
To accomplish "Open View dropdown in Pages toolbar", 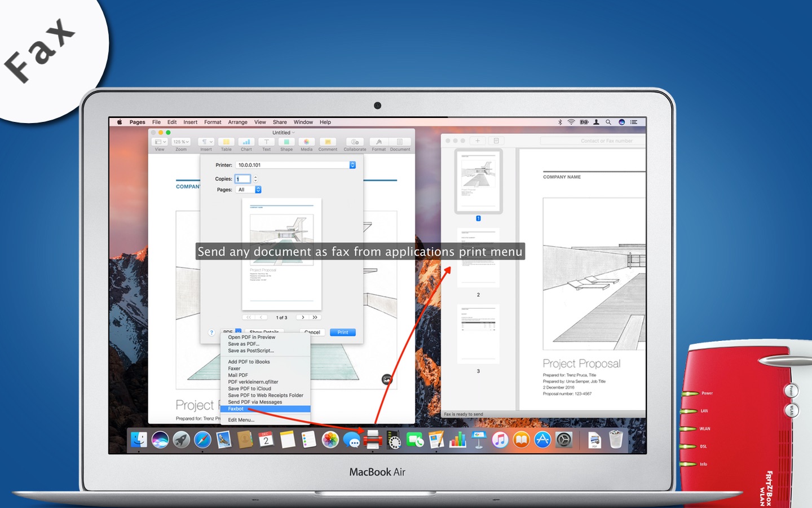I will (160, 142).
